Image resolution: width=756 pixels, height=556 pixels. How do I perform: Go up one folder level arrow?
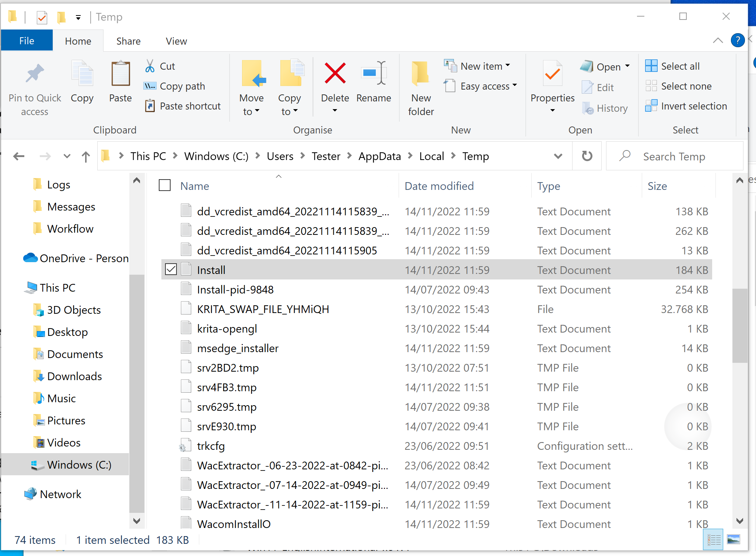tap(85, 157)
